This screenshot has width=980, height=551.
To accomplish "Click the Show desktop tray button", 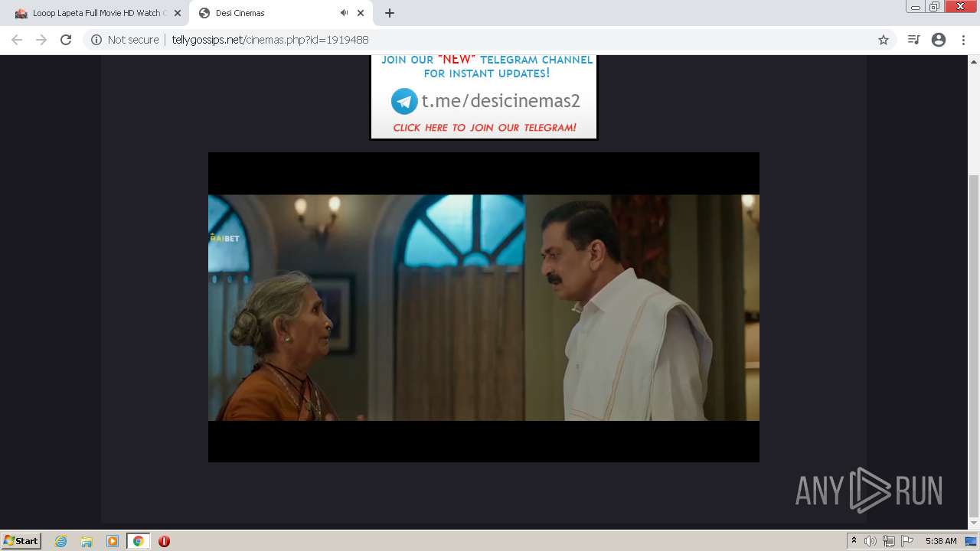I will pyautogui.click(x=971, y=541).
